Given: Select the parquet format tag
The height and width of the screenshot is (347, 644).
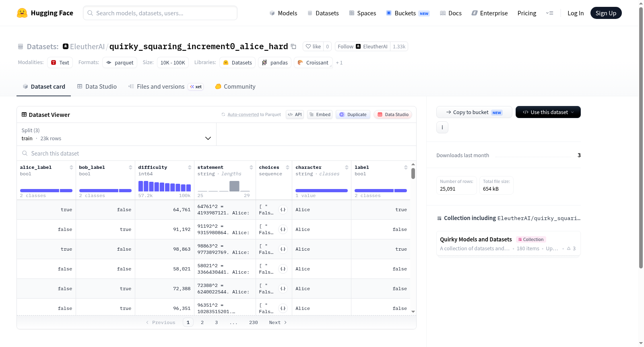Looking at the screenshot, I should (120, 62).
